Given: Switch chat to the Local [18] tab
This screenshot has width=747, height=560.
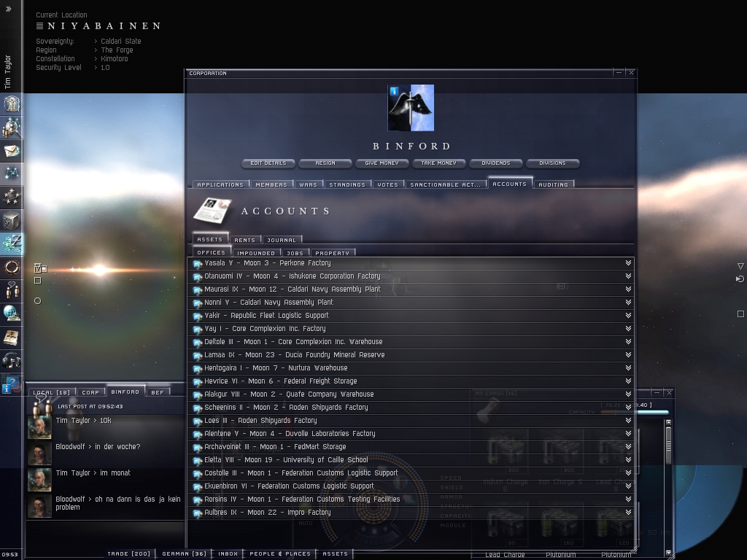Looking at the screenshot, I should coord(52,392).
